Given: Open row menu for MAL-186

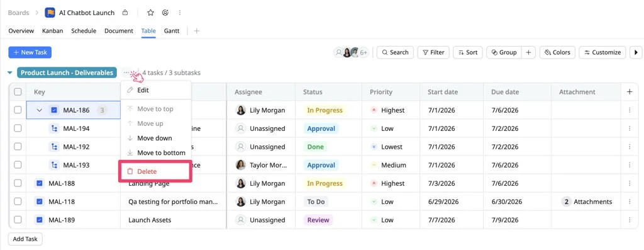Looking at the screenshot, I should (630, 110).
